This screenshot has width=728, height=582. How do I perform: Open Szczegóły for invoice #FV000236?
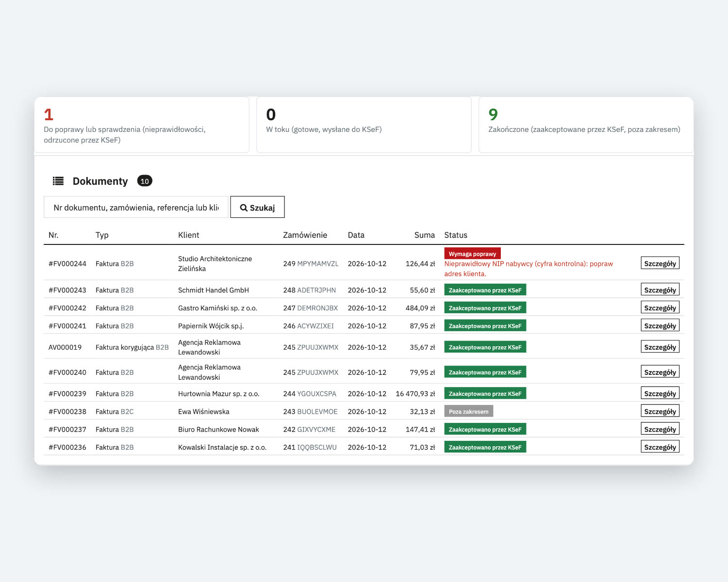pos(660,447)
